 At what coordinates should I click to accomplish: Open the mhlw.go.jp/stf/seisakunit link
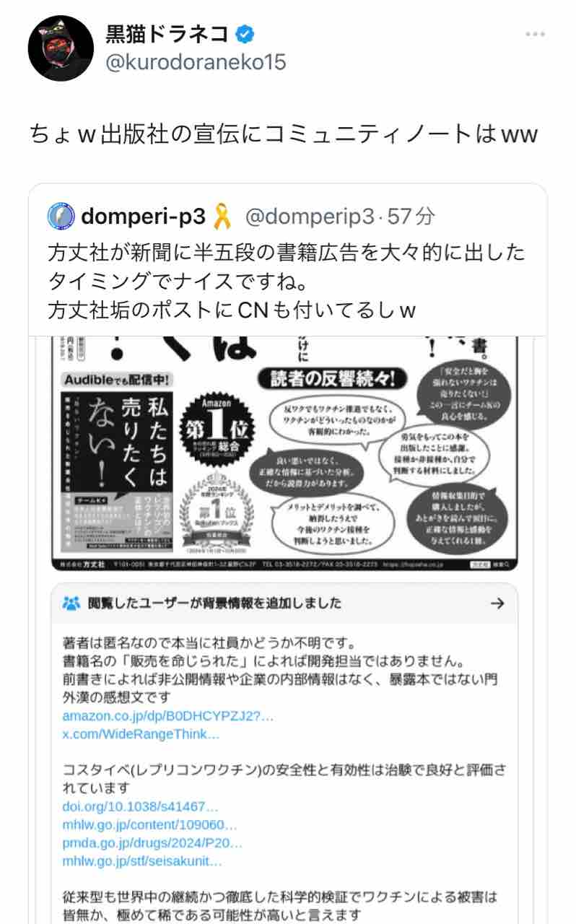(142, 860)
